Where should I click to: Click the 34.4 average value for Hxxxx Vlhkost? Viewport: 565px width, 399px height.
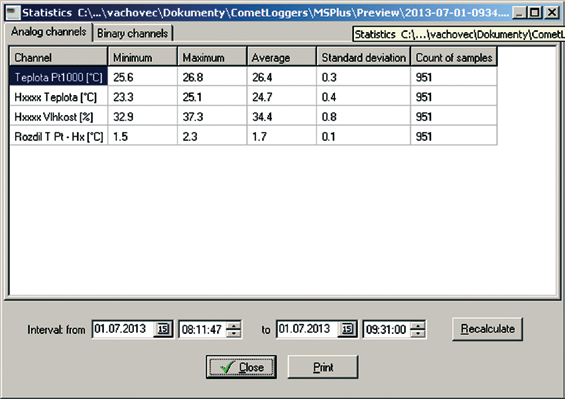(x=281, y=116)
